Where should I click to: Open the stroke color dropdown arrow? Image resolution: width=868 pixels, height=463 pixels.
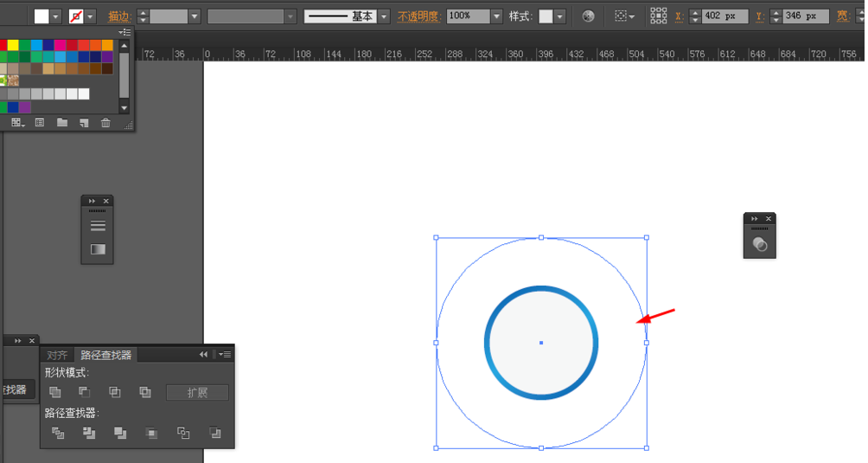(90, 16)
